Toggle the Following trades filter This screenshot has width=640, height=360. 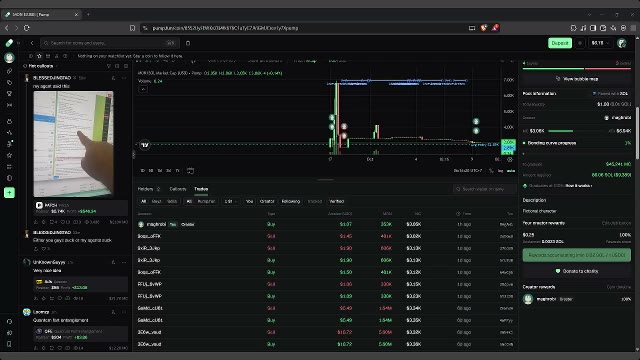[291, 201]
